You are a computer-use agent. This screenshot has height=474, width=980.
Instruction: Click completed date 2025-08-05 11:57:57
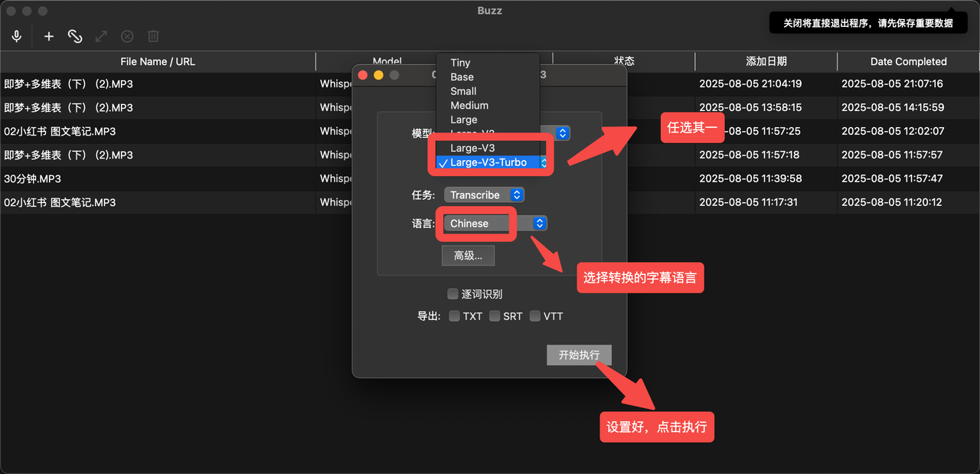[x=892, y=155]
